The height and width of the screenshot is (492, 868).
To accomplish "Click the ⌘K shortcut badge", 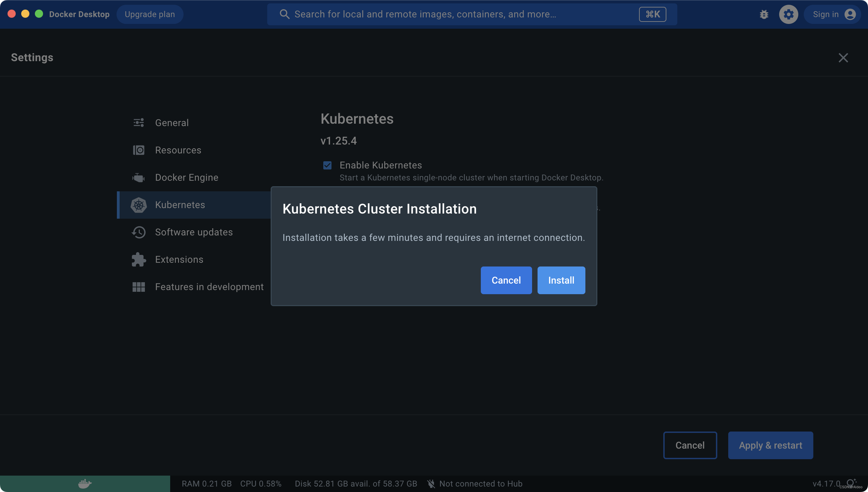I will (x=652, y=14).
